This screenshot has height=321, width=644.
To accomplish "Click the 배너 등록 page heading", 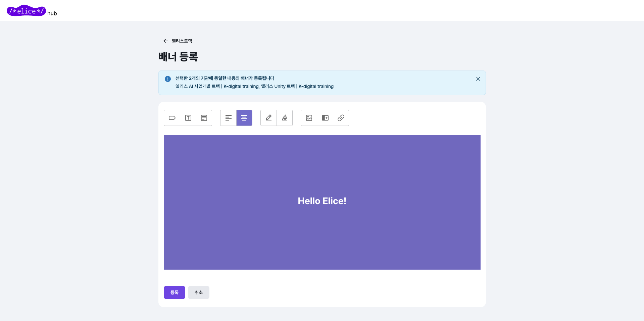I will (x=178, y=56).
